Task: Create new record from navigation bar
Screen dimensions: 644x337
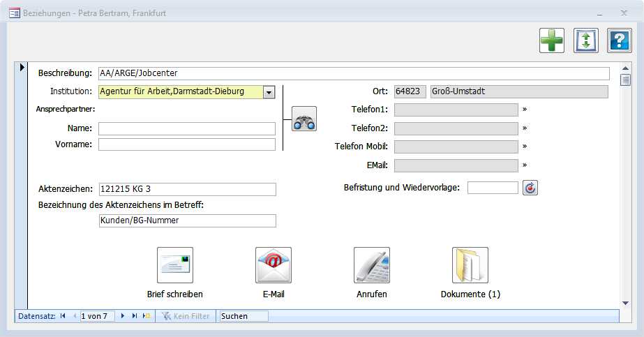Action: [147, 316]
